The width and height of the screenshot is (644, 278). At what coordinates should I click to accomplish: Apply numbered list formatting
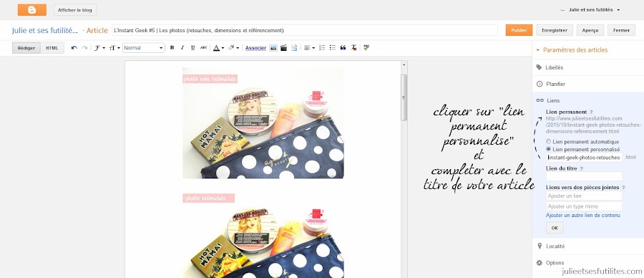coord(322,48)
